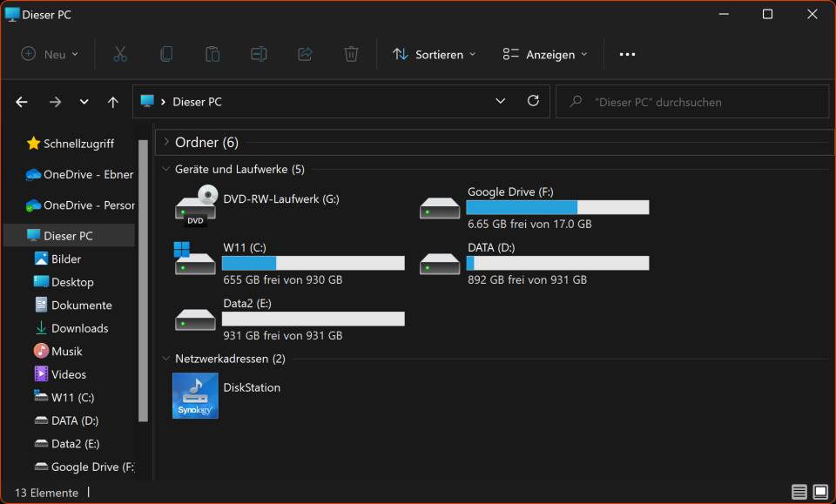The height and width of the screenshot is (504, 836).
Task: Click the Copy icon in the toolbar
Action: click(166, 53)
